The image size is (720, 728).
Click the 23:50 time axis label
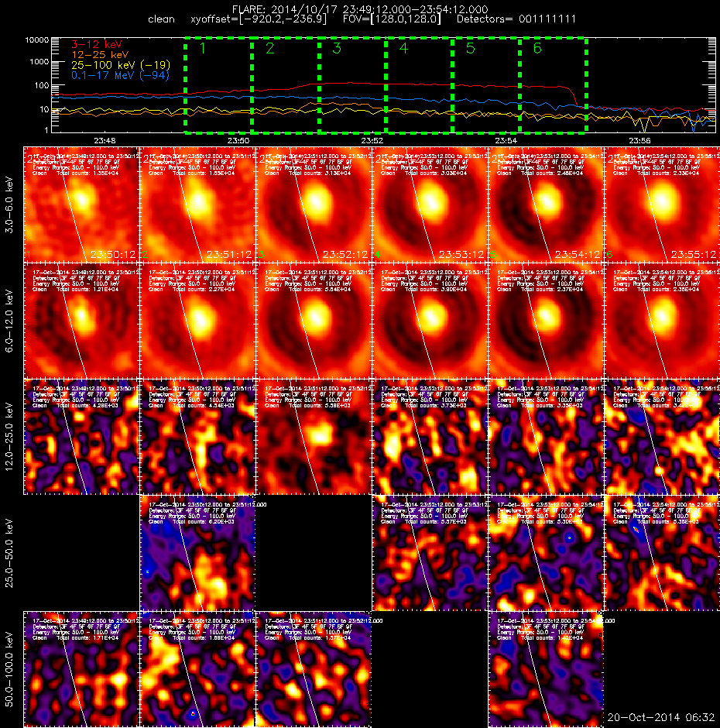tap(238, 140)
